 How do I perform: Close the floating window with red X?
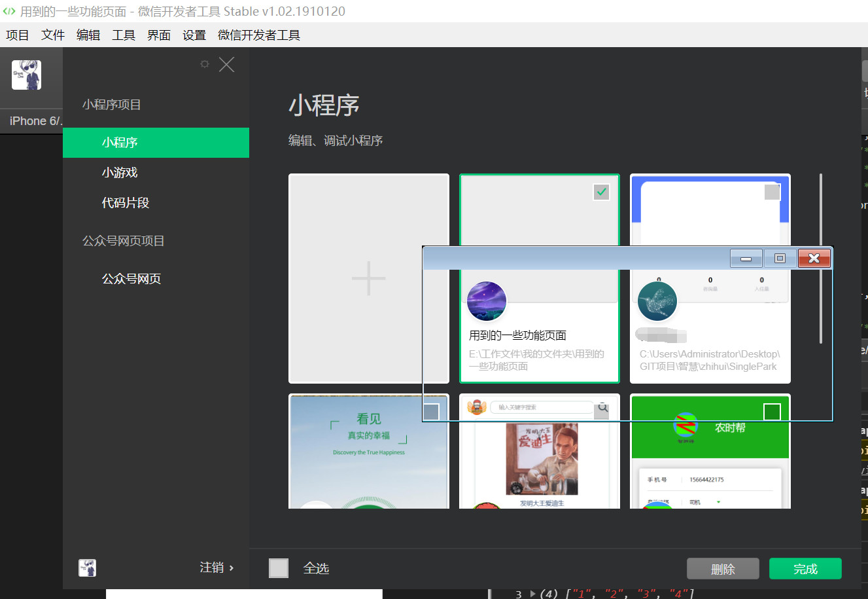point(814,259)
